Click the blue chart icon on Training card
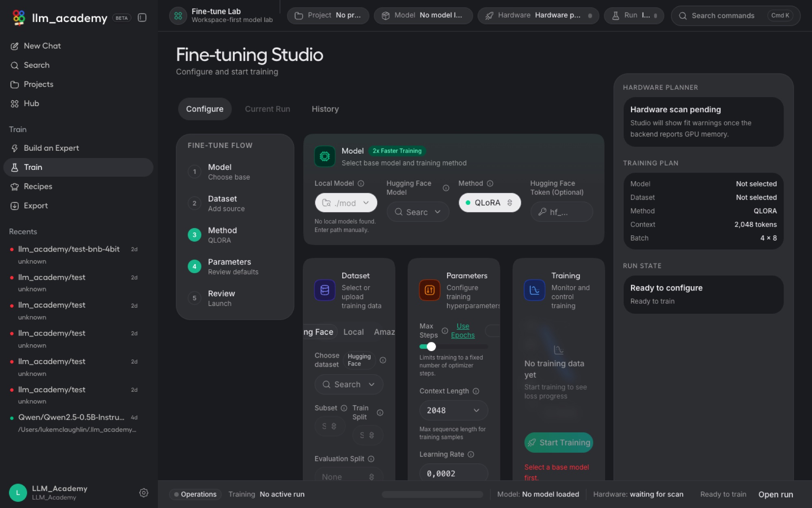This screenshot has height=508, width=812. pos(534,290)
